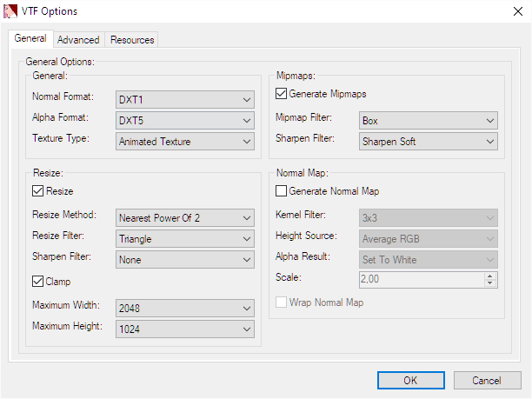Expand the Maximum Width dropdown
532x399 pixels.
[x=185, y=309]
